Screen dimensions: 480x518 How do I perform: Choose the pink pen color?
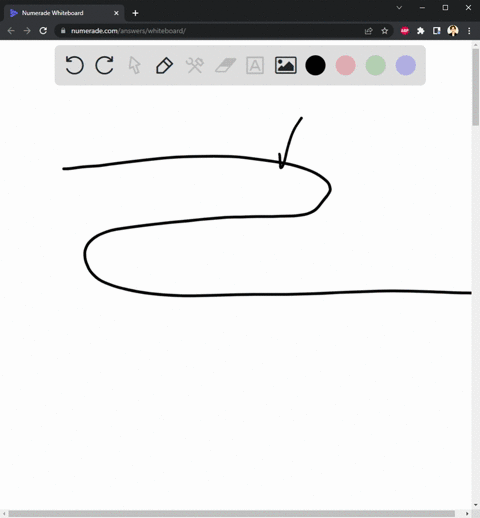(x=345, y=65)
